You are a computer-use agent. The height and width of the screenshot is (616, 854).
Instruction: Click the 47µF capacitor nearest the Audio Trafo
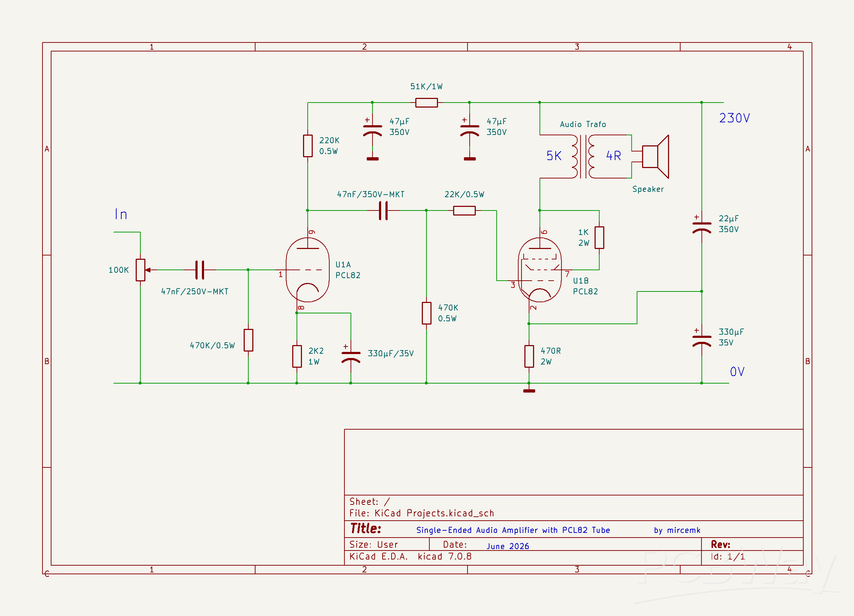pyautogui.click(x=470, y=131)
